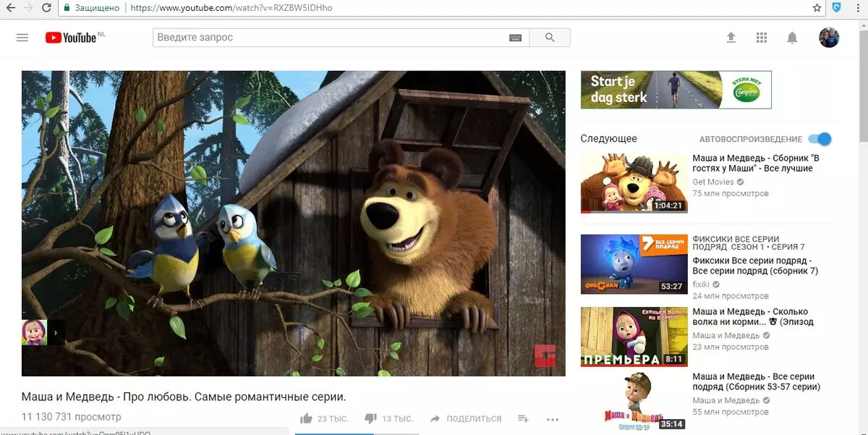Click the add to playlist icon
This screenshot has width=868, height=435.
[524, 418]
